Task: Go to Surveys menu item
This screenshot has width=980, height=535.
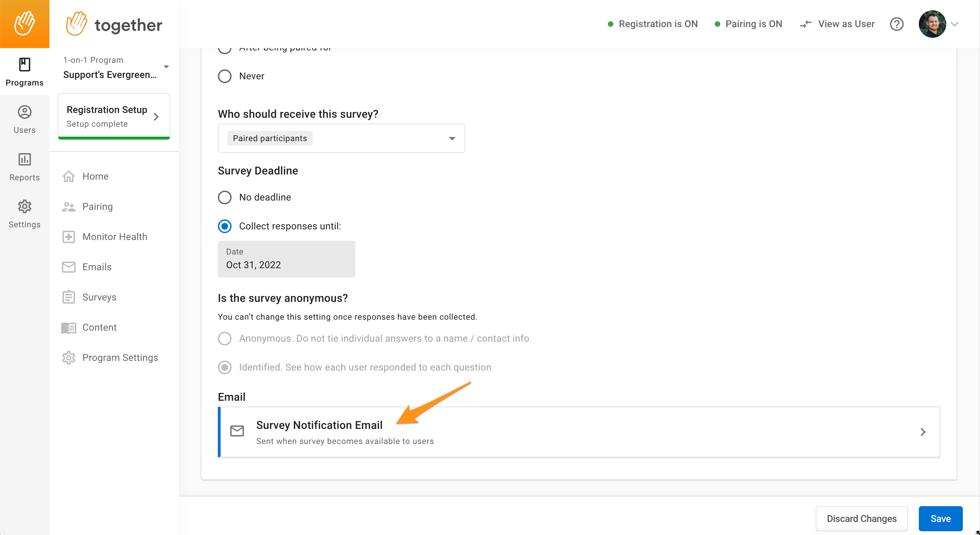Action: (x=99, y=297)
